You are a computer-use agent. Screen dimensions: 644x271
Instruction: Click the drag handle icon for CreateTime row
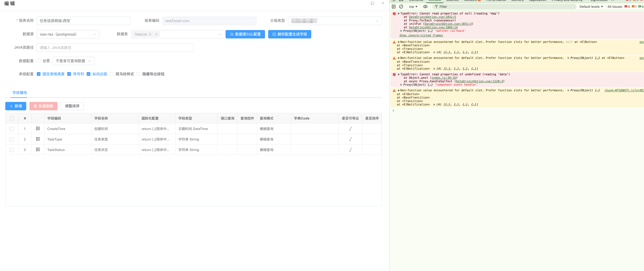click(x=38, y=129)
